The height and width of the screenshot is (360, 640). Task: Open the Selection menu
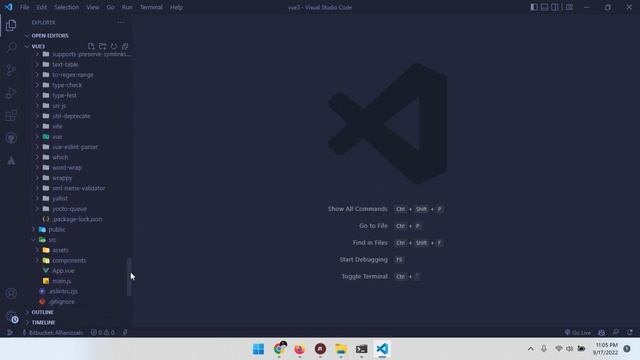(66, 7)
